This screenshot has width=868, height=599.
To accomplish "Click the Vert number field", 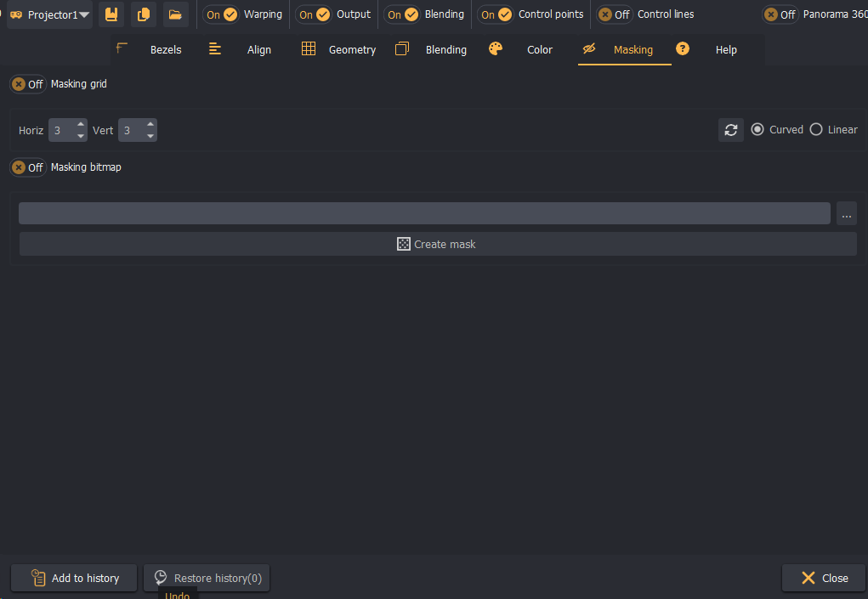I will click(132, 131).
